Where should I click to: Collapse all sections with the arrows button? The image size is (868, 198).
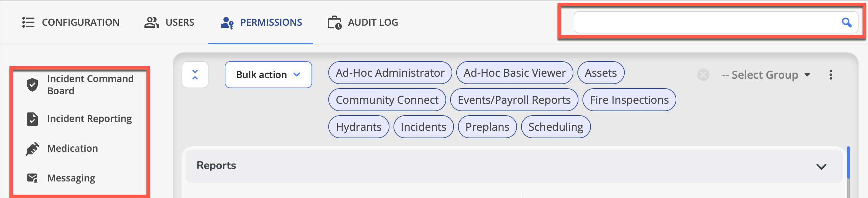pyautogui.click(x=195, y=75)
